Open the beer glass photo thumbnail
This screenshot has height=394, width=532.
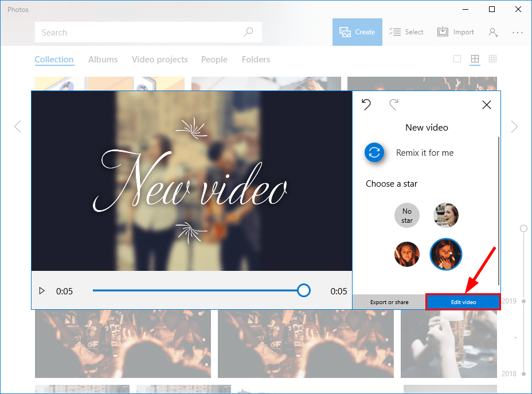click(448, 344)
